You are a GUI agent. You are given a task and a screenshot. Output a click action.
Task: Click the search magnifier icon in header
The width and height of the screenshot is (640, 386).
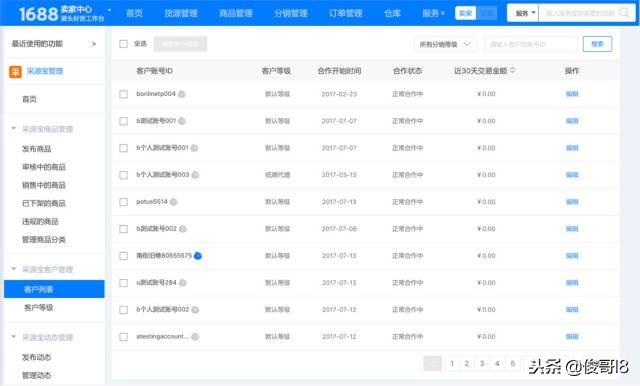tap(624, 13)
